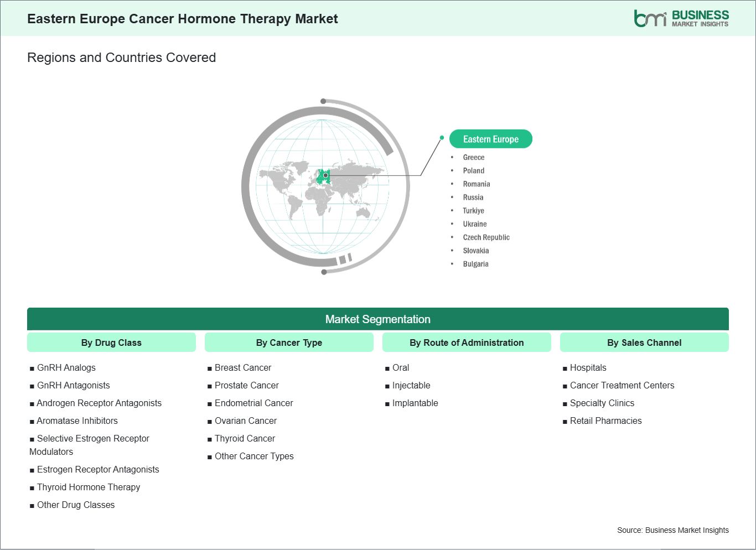The width and height of the screenshot is (756, 550).
Task: Select Aromatase Inhibitors in drug classes
Action: point(77,421)
